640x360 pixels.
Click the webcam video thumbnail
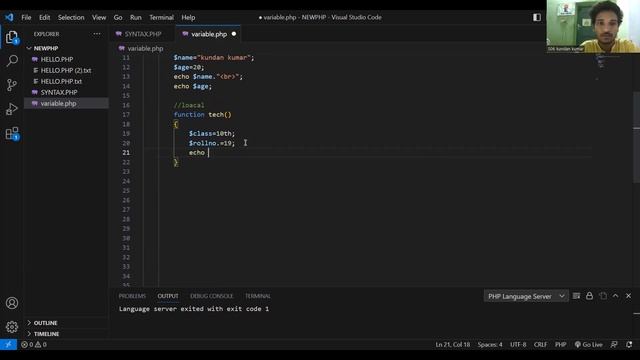[593, 26]
